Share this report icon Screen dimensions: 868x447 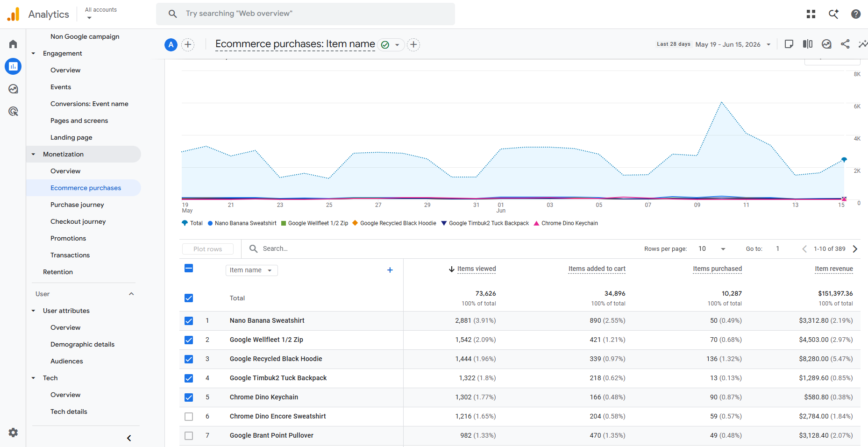click(x=845, y=44)
